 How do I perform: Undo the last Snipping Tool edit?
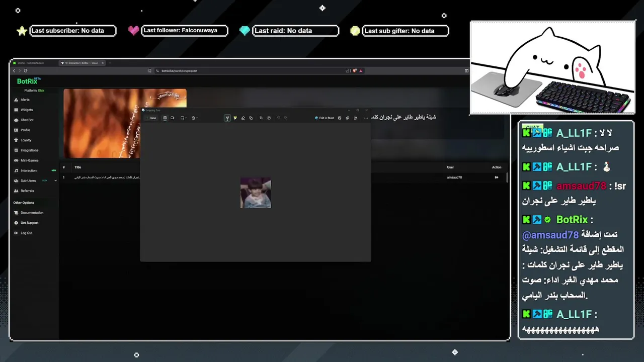coord(278,118)
